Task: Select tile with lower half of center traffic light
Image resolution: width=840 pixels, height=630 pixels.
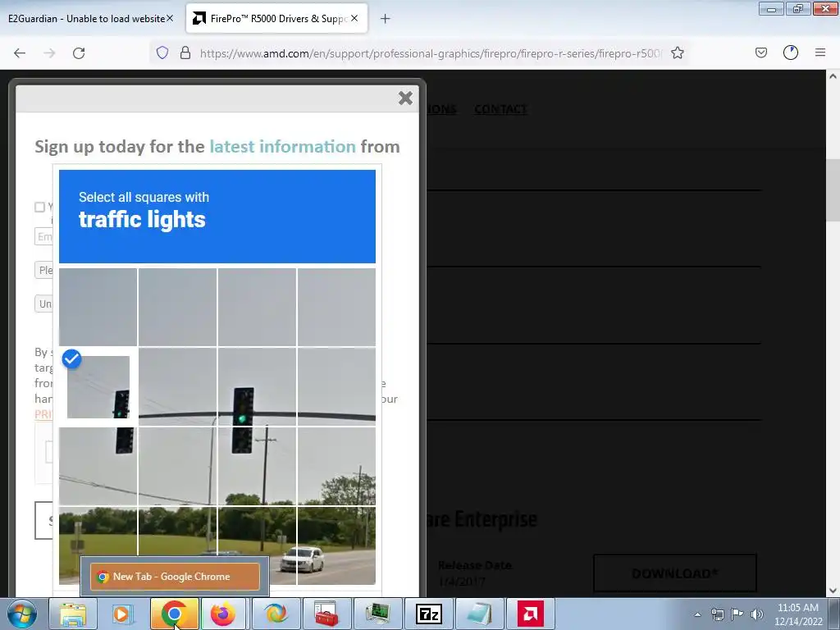Action: tap(257, 466)
